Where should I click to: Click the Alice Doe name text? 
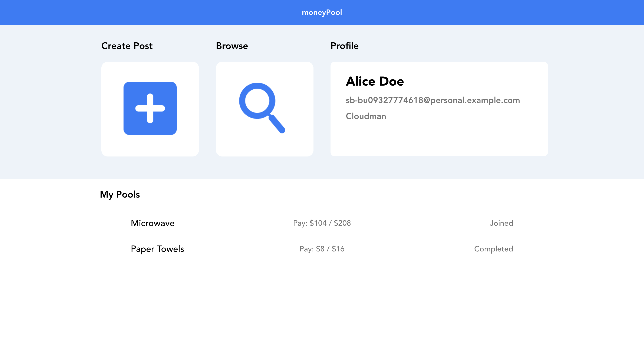(375, 81)
